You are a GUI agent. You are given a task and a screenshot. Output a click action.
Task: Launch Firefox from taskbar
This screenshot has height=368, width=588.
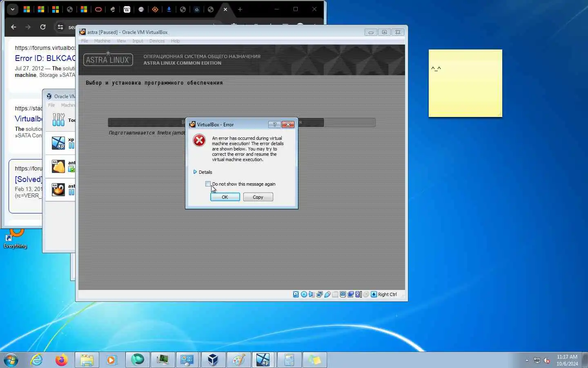click(61, 360)
